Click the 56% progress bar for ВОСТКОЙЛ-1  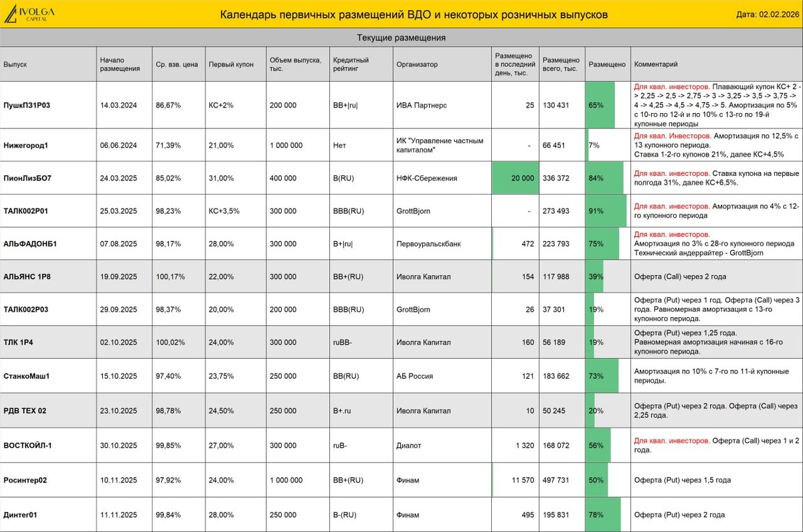(599, 445)
